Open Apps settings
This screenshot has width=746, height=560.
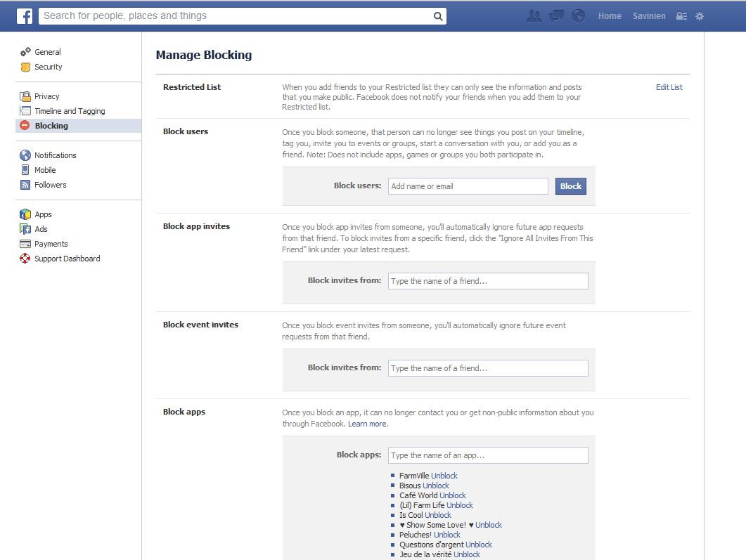tap(43, 214)
